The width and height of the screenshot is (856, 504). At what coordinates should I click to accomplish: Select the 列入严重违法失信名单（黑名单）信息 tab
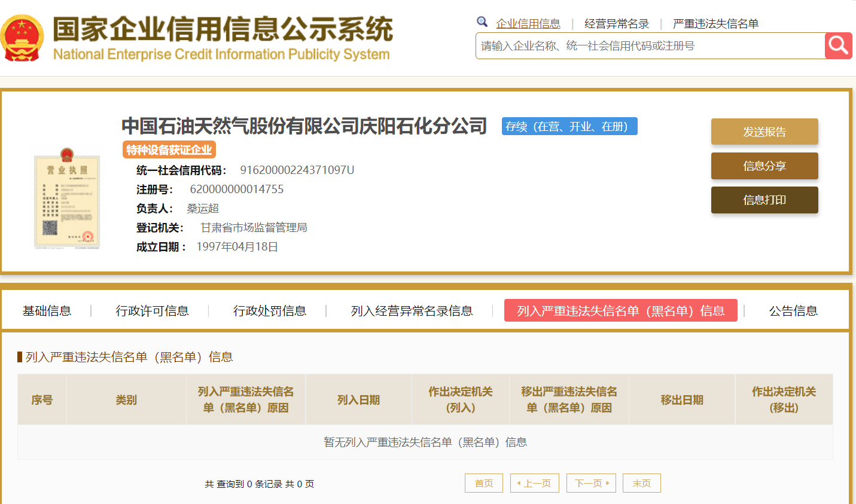[621, 310]
